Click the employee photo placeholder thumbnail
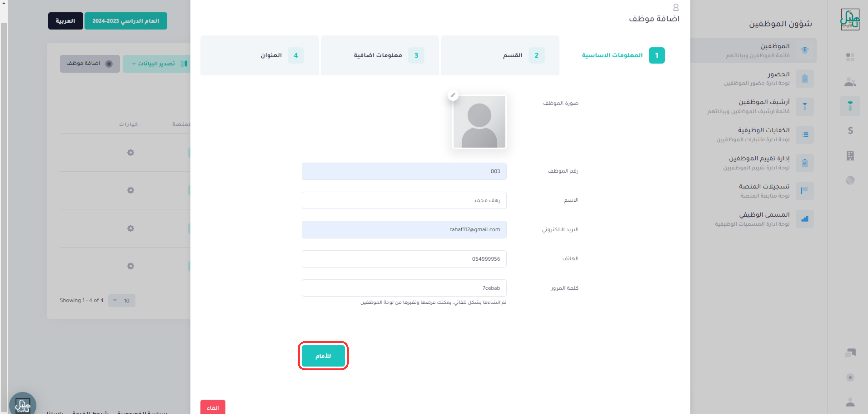868x414 pixels. pyautogui.click(x=479, y=122)
